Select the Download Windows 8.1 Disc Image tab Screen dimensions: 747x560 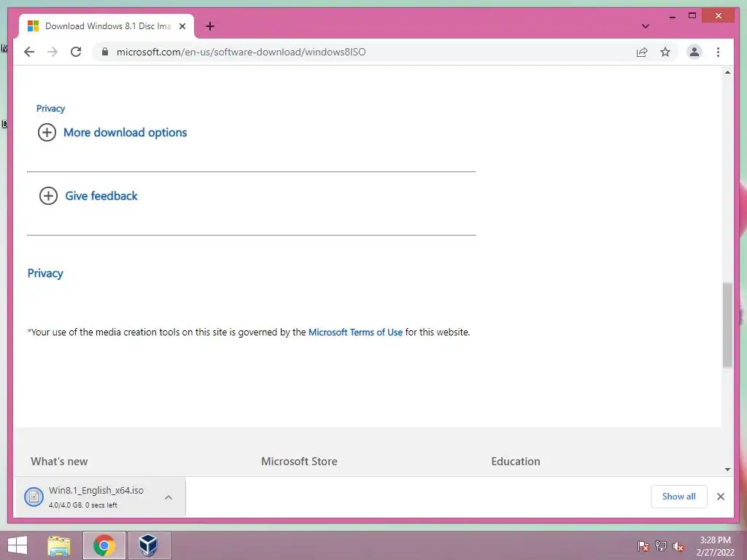point(107,26)
